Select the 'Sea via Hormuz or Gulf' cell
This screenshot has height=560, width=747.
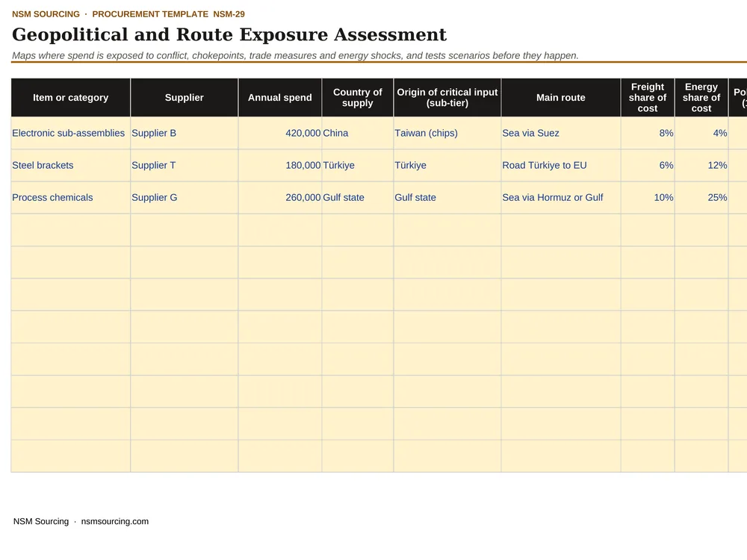click(561, 198)
